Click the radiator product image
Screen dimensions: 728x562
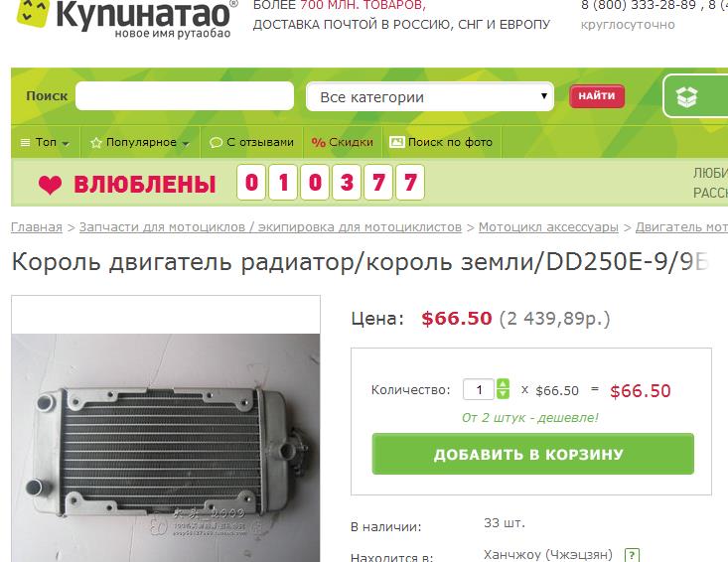166,448
